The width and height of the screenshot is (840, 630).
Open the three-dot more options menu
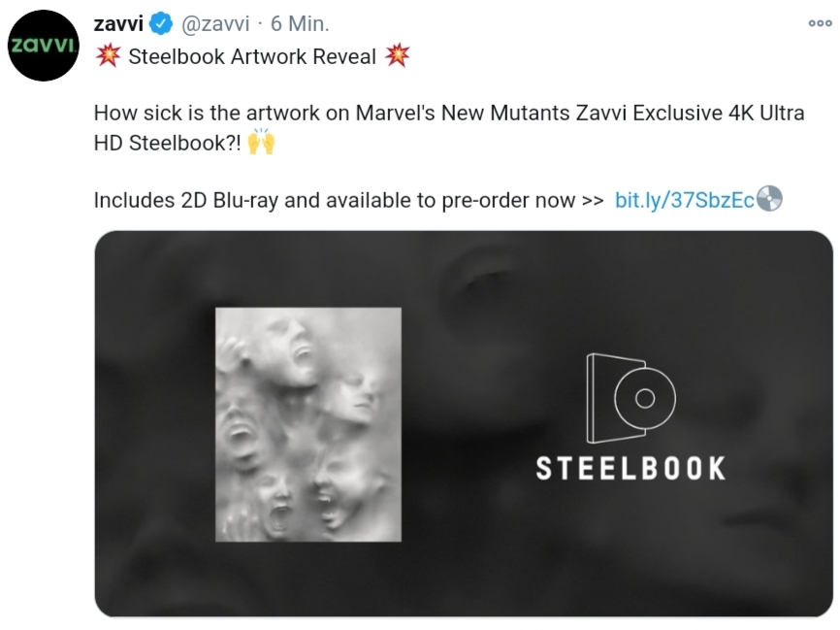821,23
